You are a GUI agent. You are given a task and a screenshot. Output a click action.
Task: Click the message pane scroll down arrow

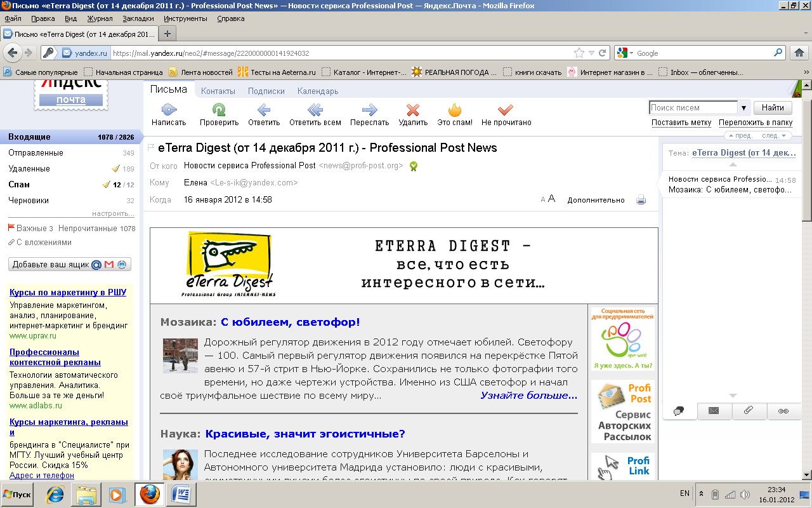[807, 474]
